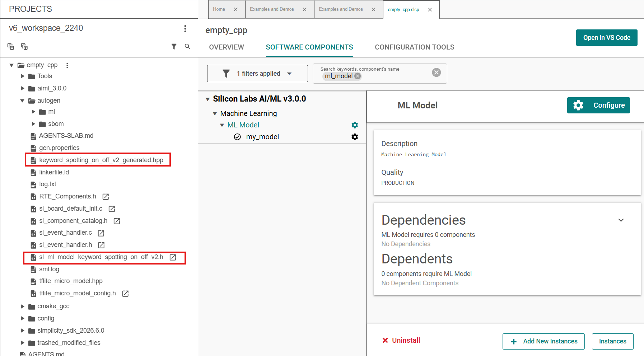Collapse the ML Model component node
Image resolution: width=644 pixels, height=356 pixels.
click(x=222, y=125)
